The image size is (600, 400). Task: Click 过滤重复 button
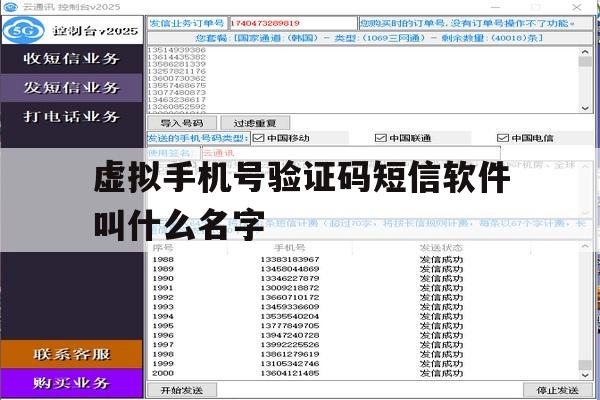[255, 123]
